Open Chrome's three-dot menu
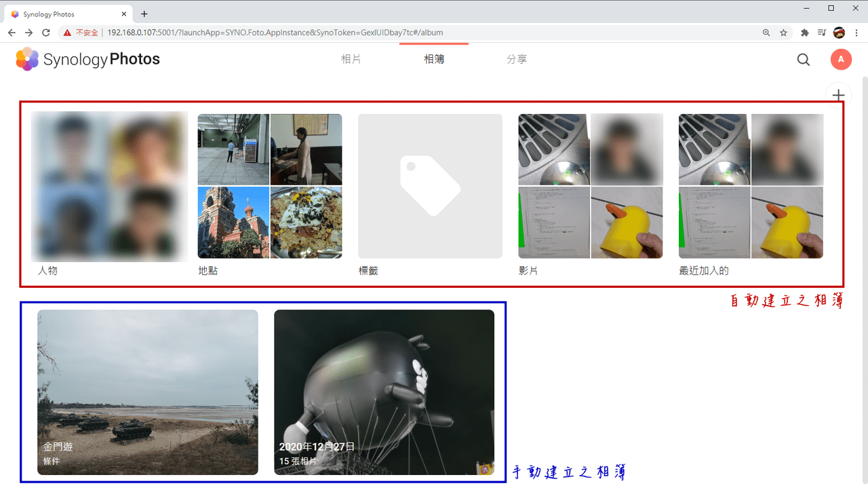The height and width of the screenshot is (490, 868). 857,33
